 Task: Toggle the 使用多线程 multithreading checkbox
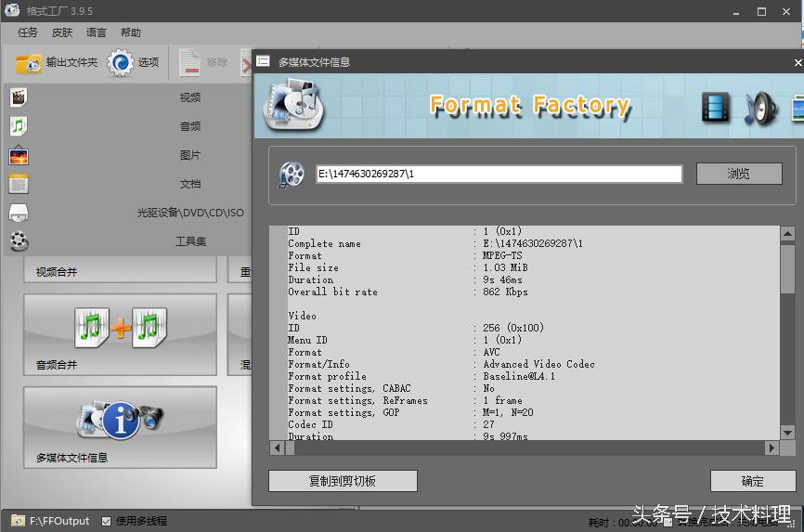[107, 521]
